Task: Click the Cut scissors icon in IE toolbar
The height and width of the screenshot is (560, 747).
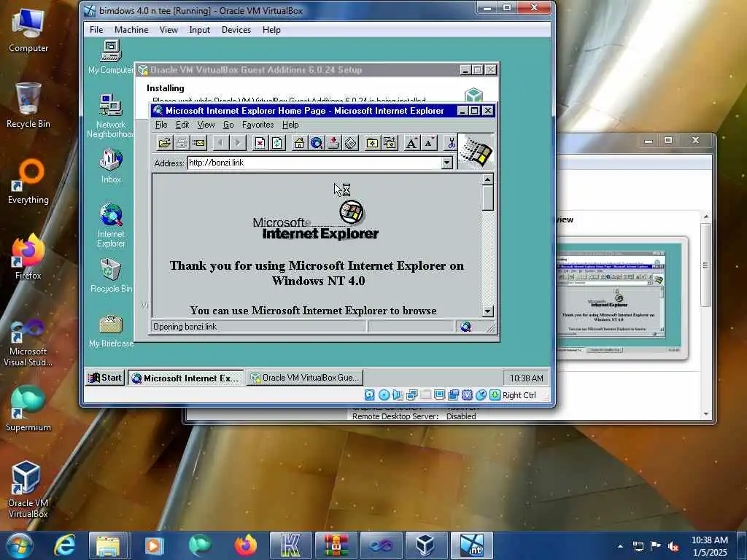Action: (450, 143)
